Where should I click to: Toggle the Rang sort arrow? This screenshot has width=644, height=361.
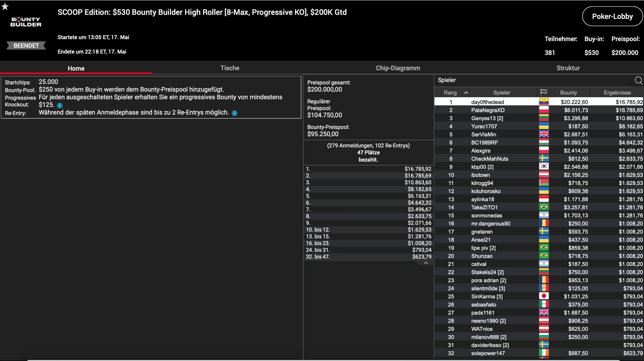tap(466, 93)
